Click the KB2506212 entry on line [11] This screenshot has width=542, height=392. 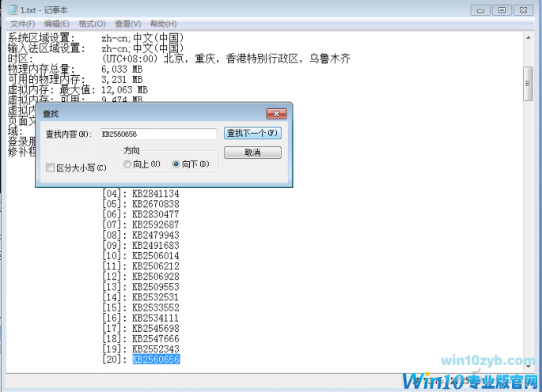(x=156, y=266)
